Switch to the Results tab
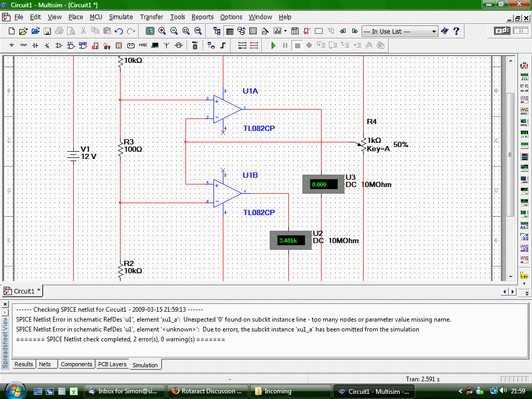Image resolution: width=532 pixels, height=399 pixels. [x=24, y=364]
